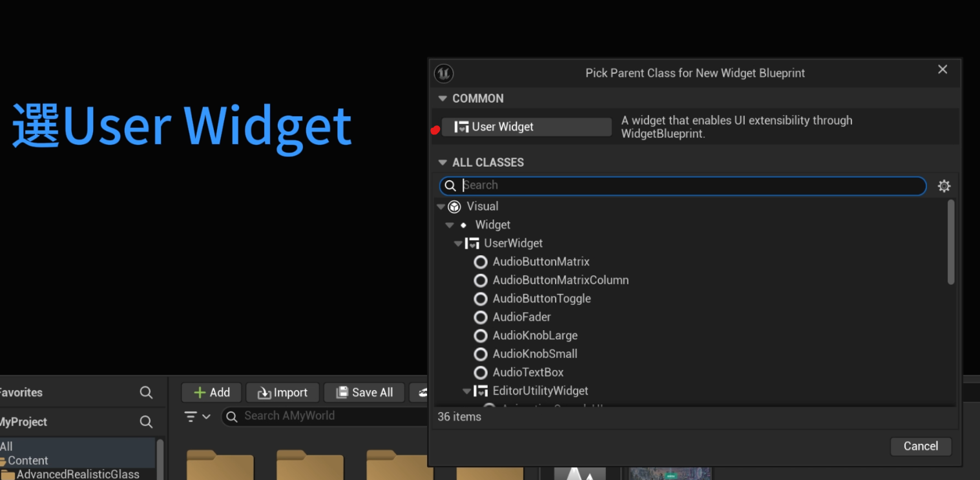Screen dimensions: 980x480
Task: Click Save All in Content Browser
Action: click(364, 393)
